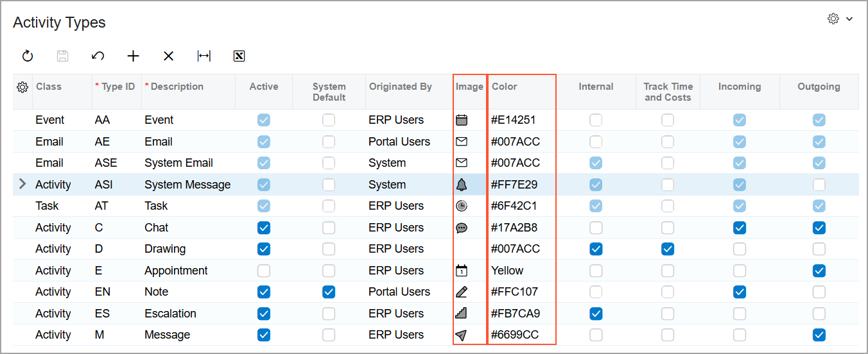The image size is (868, 354).
Task: Click color value #6F42C1 in Task row
Action: click(514, 206)
